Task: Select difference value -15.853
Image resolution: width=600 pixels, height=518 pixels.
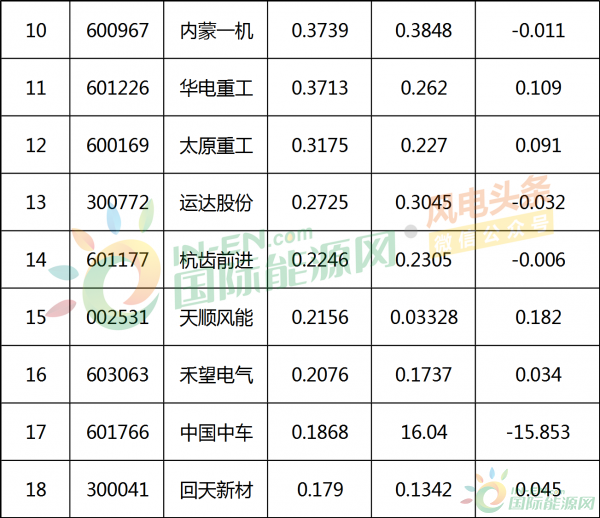Action: pos(538,432)
